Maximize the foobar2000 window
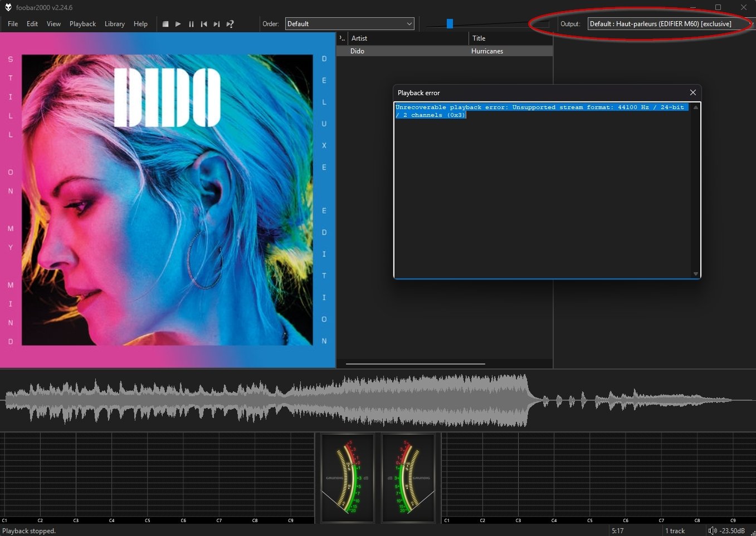Viewport: 756px width, 536px height. point(718,7)
